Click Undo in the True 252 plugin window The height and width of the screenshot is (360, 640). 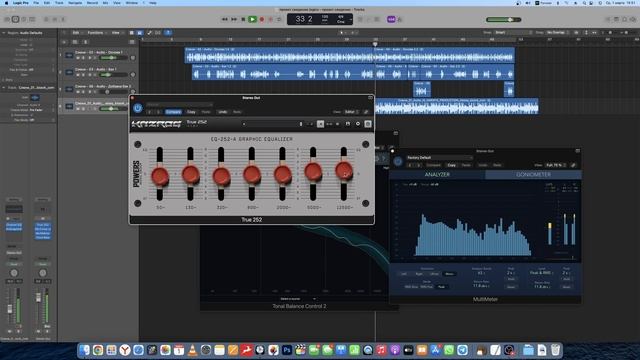pyautogui.click(x=222, y=112)
